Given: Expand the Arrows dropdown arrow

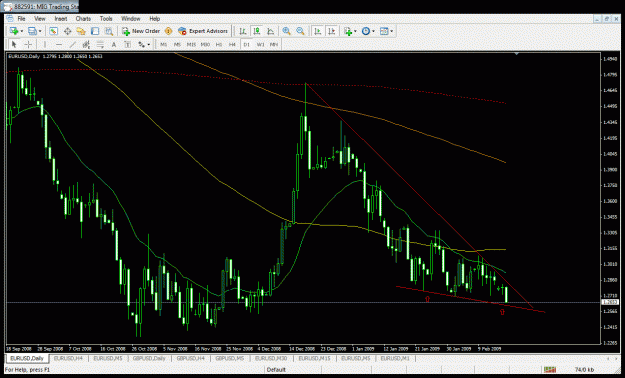Looking at the screenshot, I should [149, 44].
